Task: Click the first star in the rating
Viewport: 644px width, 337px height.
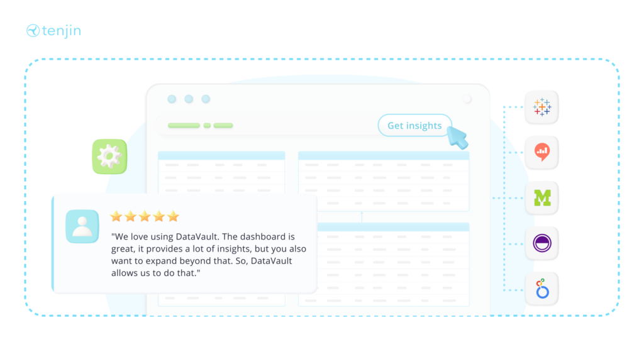Action: 116,216
